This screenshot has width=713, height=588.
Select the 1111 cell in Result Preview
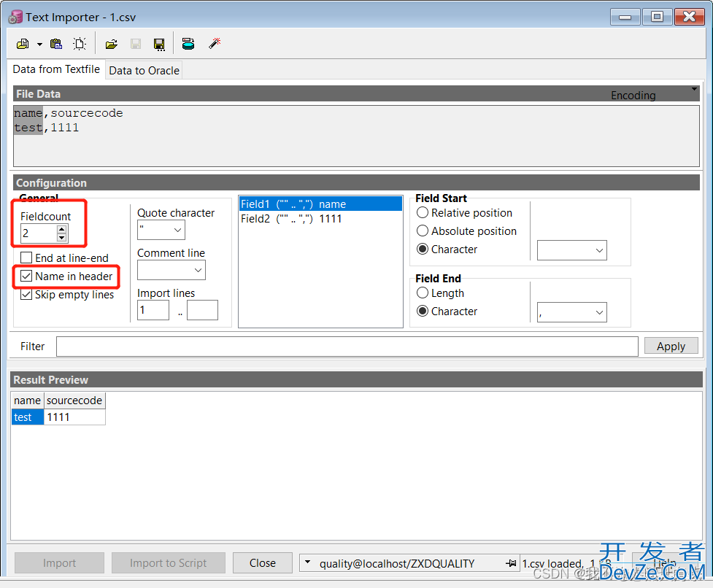point(74,417)
